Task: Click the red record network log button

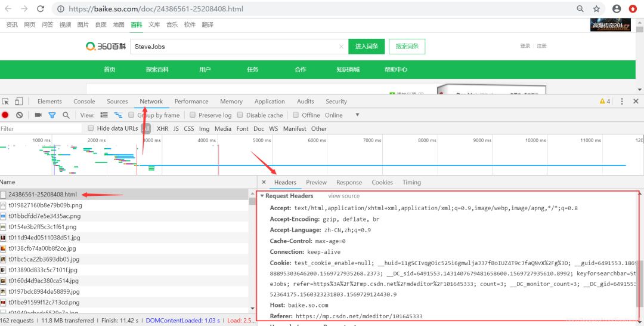Action: pyautogui.click(x=5, y=115)
